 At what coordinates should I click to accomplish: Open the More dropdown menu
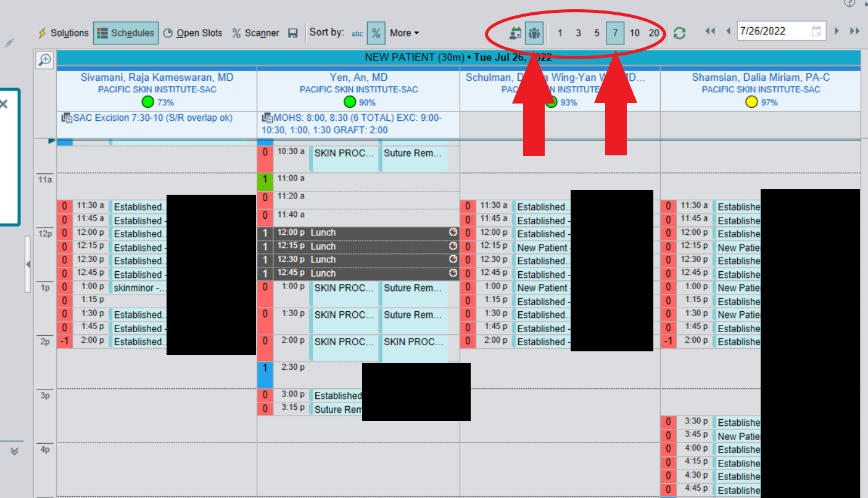pos(402,33)
